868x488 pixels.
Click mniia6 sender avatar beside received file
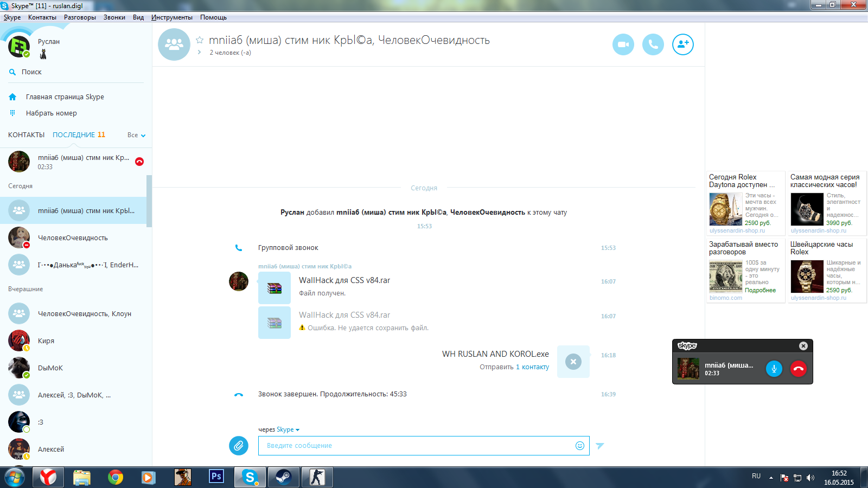coord(239,281)
